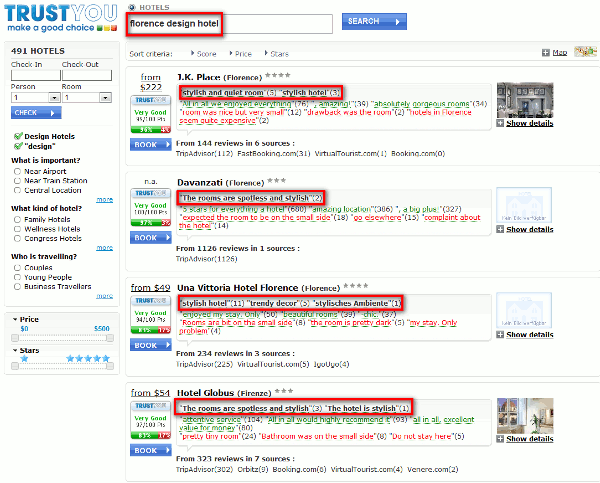Click the Hotels category icon above search

(x=132, y=7)
